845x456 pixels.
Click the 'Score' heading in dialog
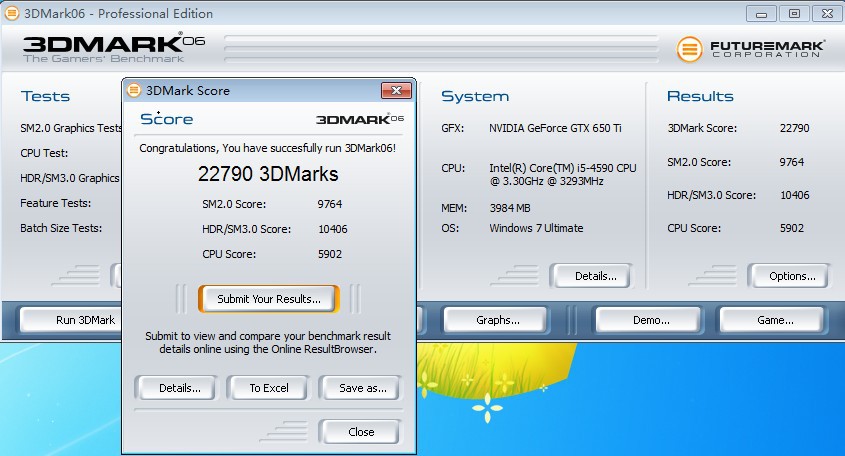(167, 119)
